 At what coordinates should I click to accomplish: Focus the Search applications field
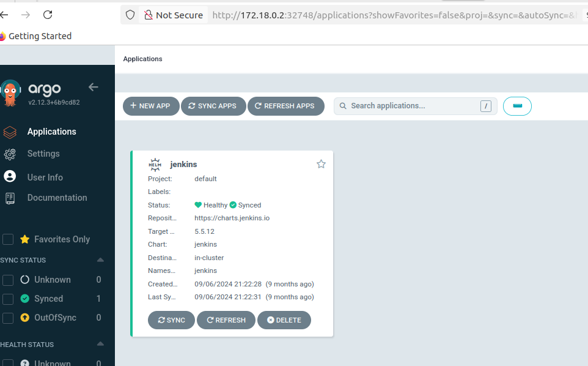(415, 106)
